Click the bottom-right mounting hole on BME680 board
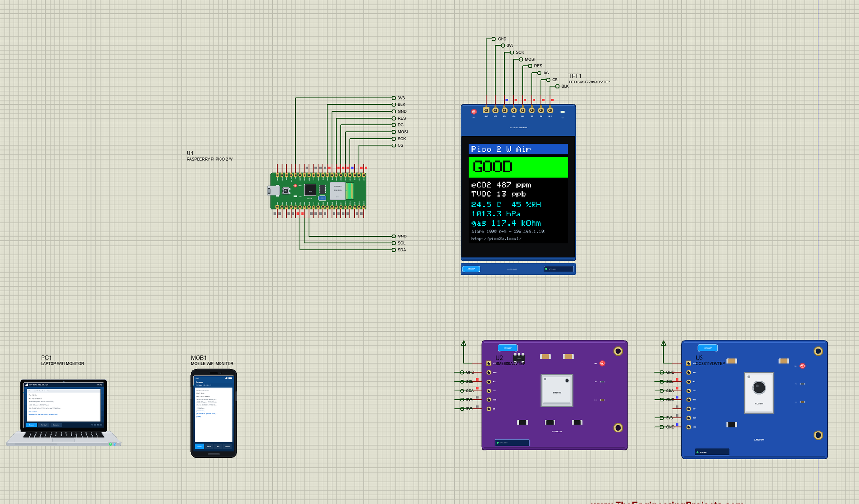This screenshot has width=859, height=504. pyautogui.click(x=618, y=428)
